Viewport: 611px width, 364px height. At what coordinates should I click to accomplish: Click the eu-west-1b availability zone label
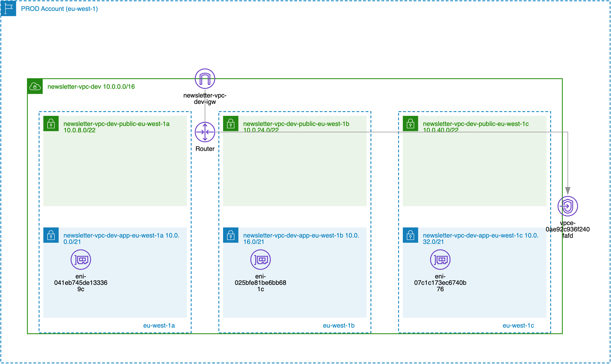339,325
